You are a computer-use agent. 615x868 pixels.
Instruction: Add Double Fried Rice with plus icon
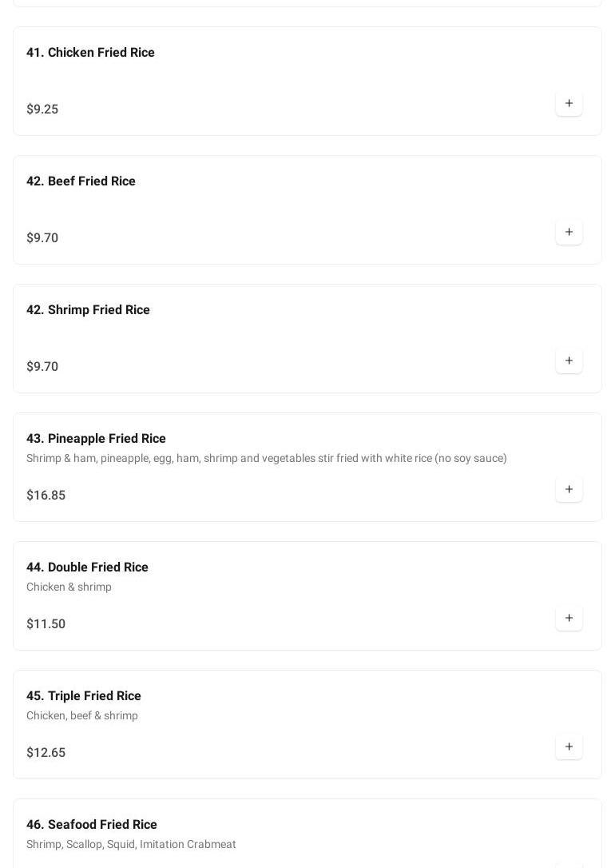(569, 618)
